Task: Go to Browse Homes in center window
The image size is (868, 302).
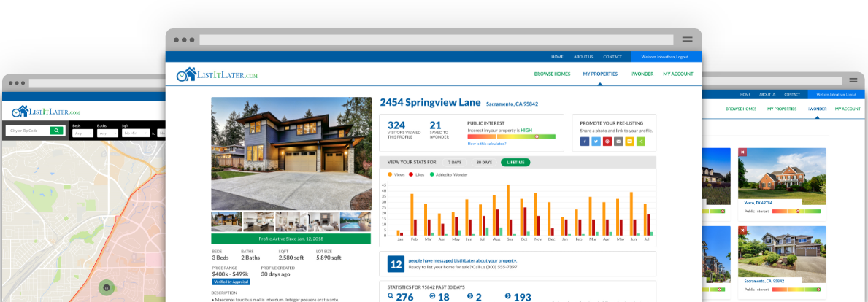Action: 552,74
